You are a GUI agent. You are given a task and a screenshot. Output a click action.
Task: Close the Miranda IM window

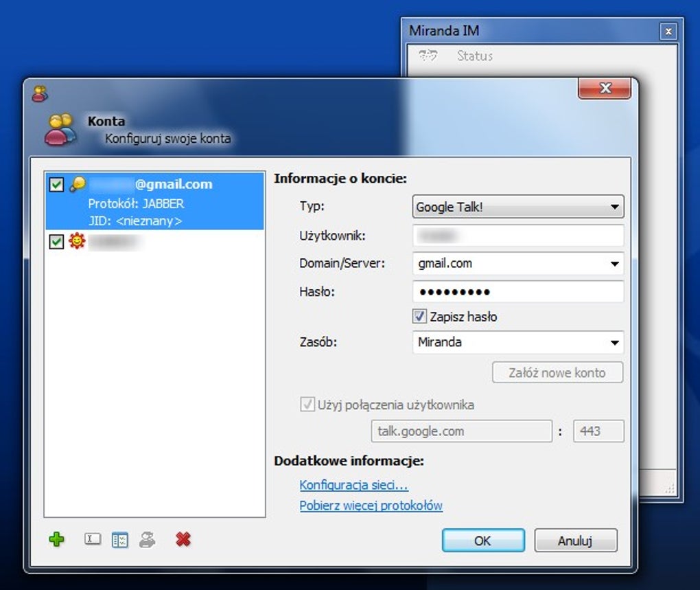coord(668,32)
